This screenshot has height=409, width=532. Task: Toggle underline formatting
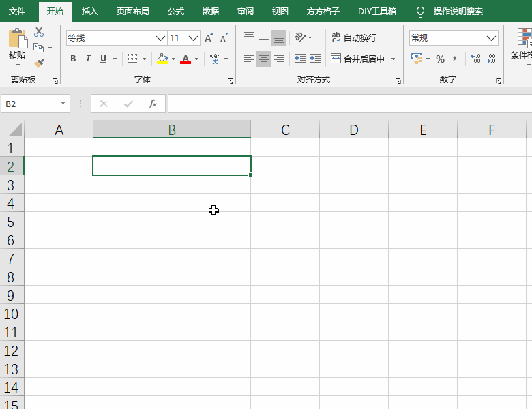coord(103,59)
